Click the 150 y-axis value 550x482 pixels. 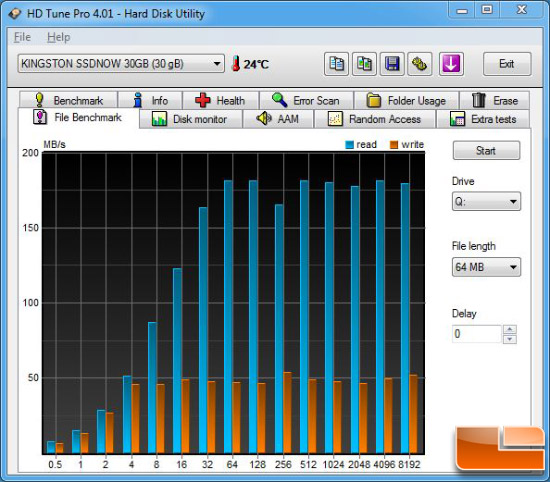[31, 228]
